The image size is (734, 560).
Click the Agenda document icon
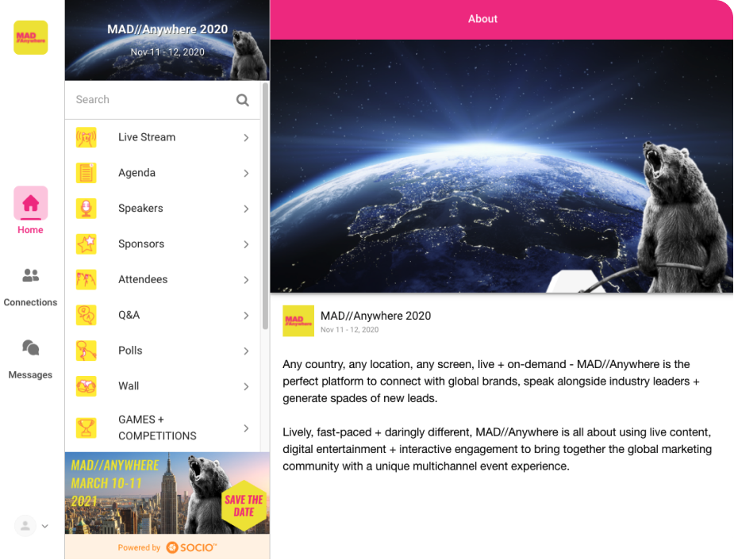(86, 173)
